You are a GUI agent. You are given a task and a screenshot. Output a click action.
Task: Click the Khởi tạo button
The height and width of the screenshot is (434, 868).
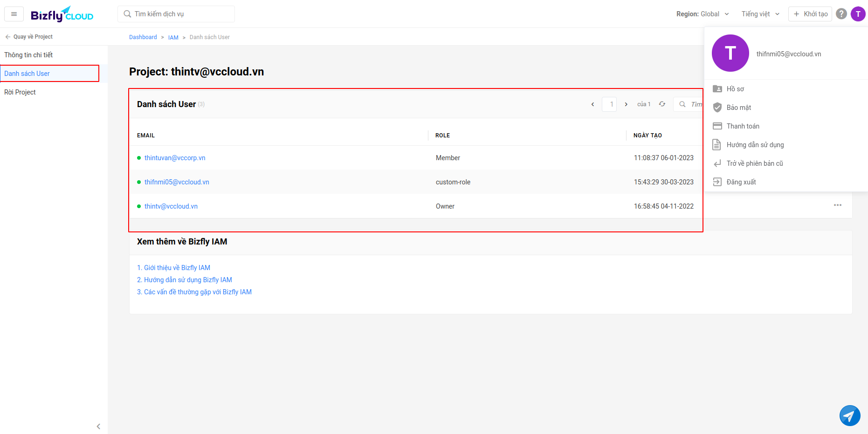(810, 14)
